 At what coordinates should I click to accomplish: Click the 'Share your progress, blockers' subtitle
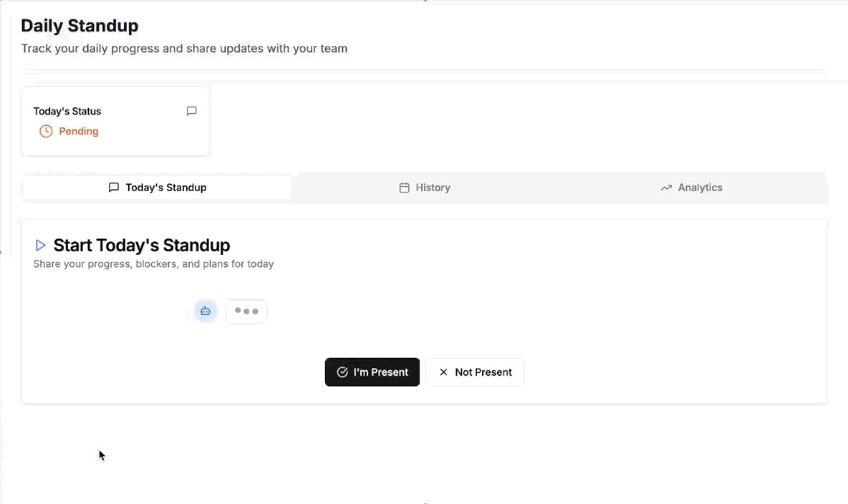(x=153, y=264)
